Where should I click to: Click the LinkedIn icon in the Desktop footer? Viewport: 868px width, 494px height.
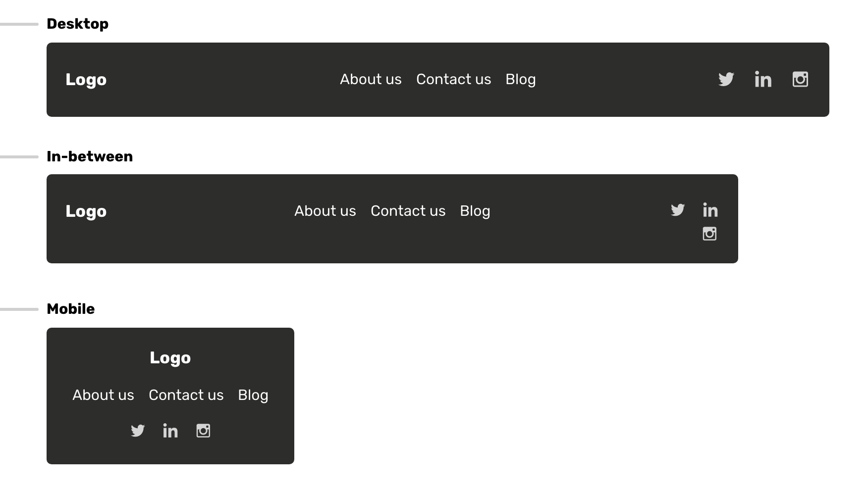point(763,79)
